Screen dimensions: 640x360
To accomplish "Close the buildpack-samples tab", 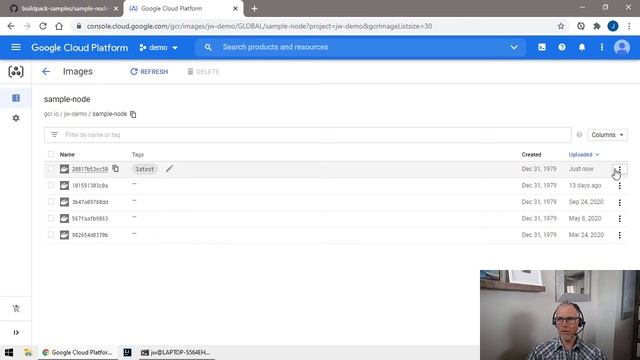I will [116, 9].
